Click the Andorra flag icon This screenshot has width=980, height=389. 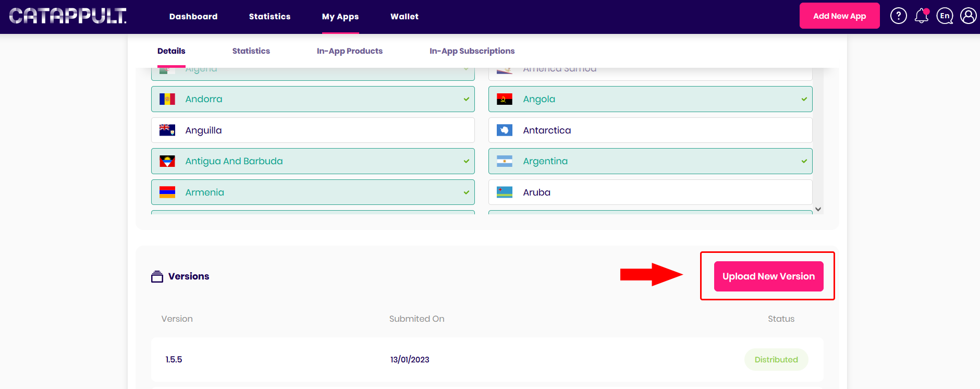167,99
